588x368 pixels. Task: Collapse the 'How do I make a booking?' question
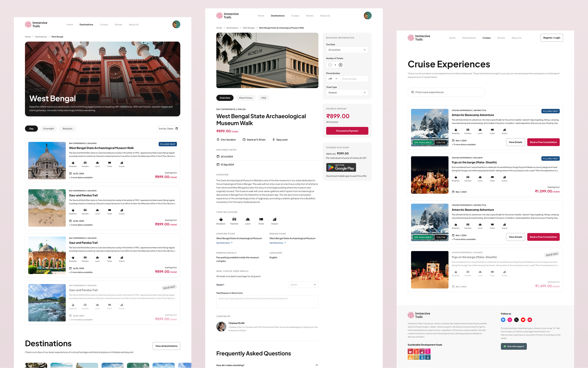click(x=317, y=365)
